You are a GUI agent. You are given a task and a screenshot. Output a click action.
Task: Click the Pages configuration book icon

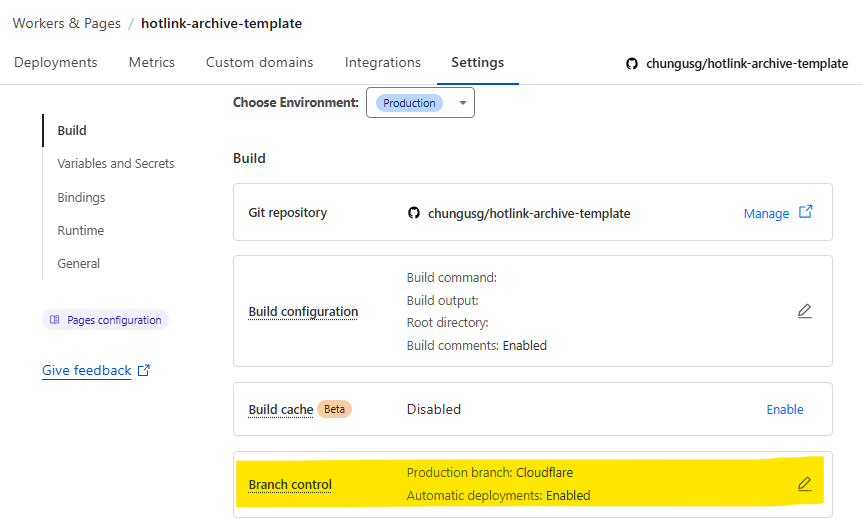point(55,320)
